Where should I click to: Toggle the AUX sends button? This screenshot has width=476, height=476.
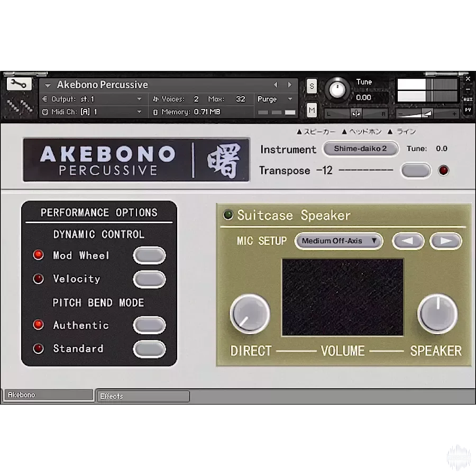[x=468, y=99]
